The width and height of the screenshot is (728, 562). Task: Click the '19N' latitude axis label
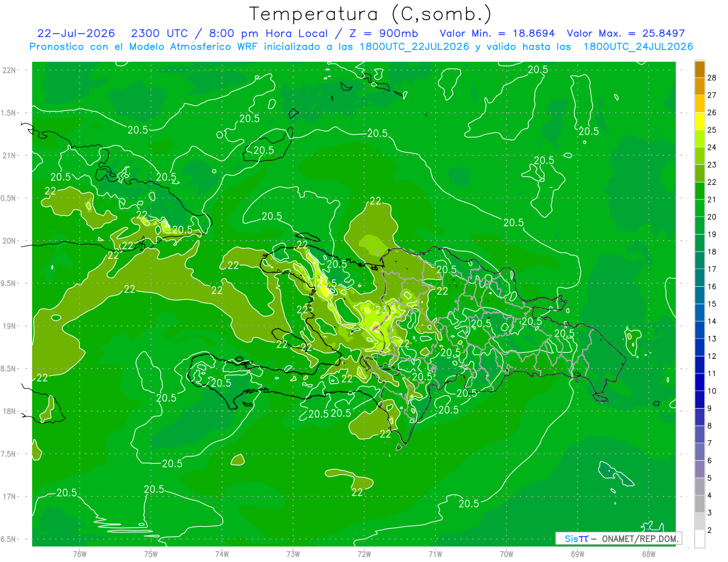pyautogui.click(x=9, y=326)
